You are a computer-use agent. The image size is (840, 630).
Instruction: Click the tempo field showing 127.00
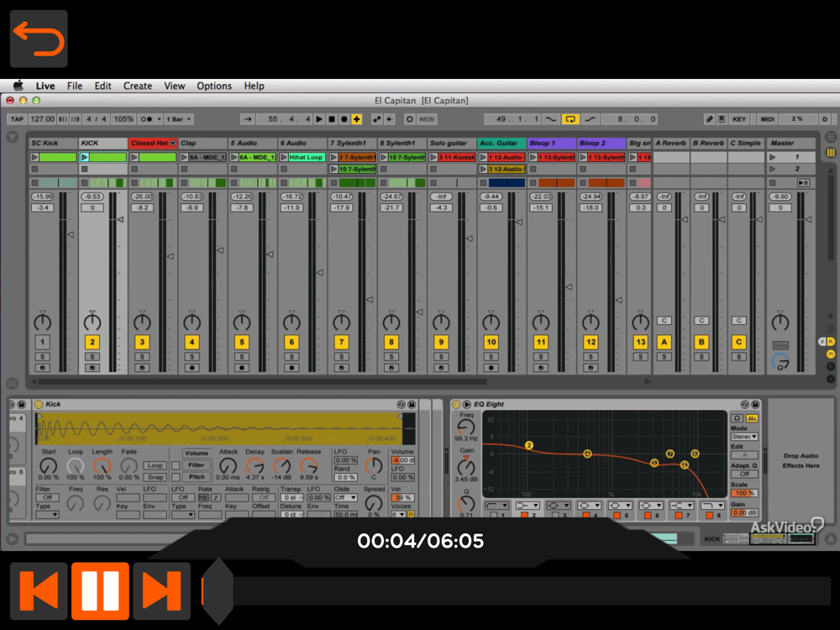click(x=42, y=119)
